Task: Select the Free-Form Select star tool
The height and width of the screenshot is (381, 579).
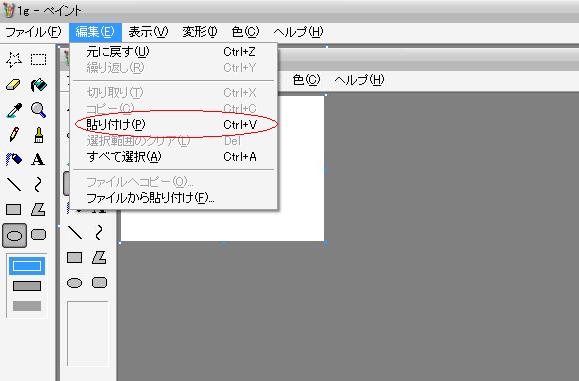Action: click(x=14, y=59)
